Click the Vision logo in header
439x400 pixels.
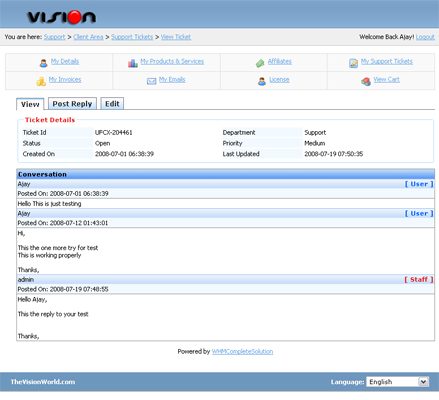[x=61, y=17]
